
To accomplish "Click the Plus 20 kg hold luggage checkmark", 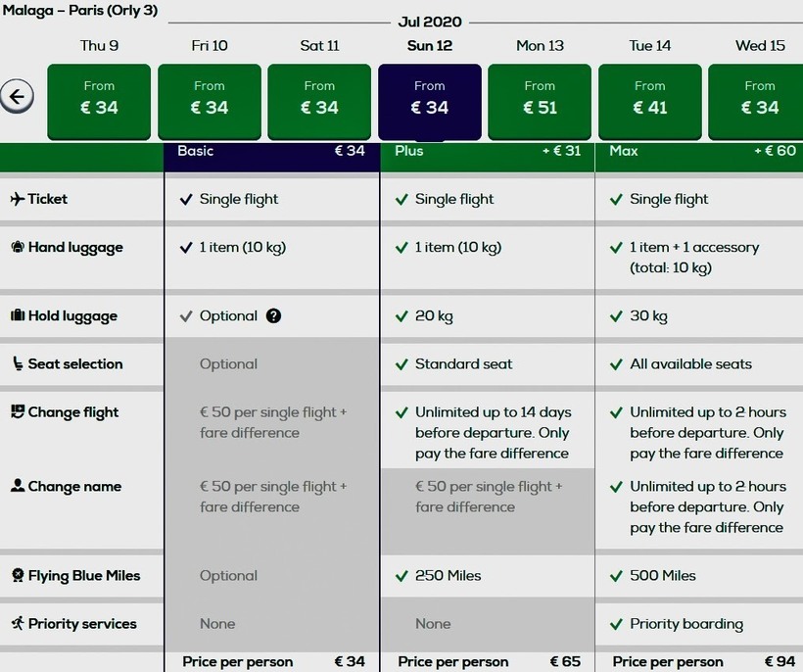I will click(x=401, y=315).
